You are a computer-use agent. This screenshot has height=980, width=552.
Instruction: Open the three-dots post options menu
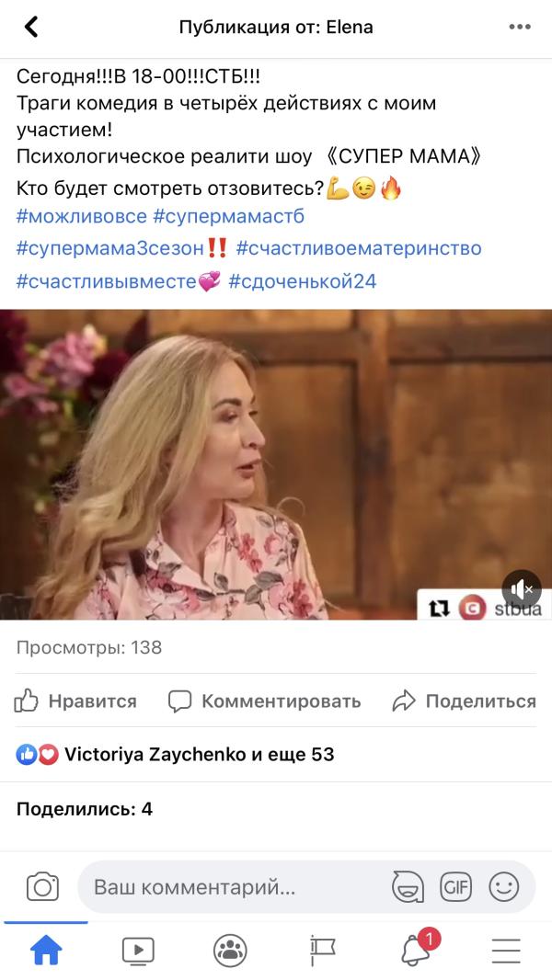(520, 27)
